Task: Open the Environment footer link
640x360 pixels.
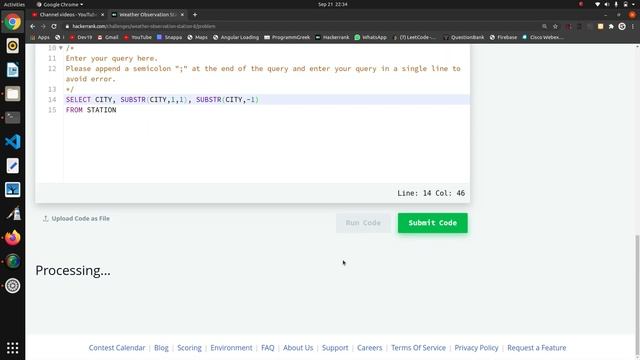Action: point(231,348)
